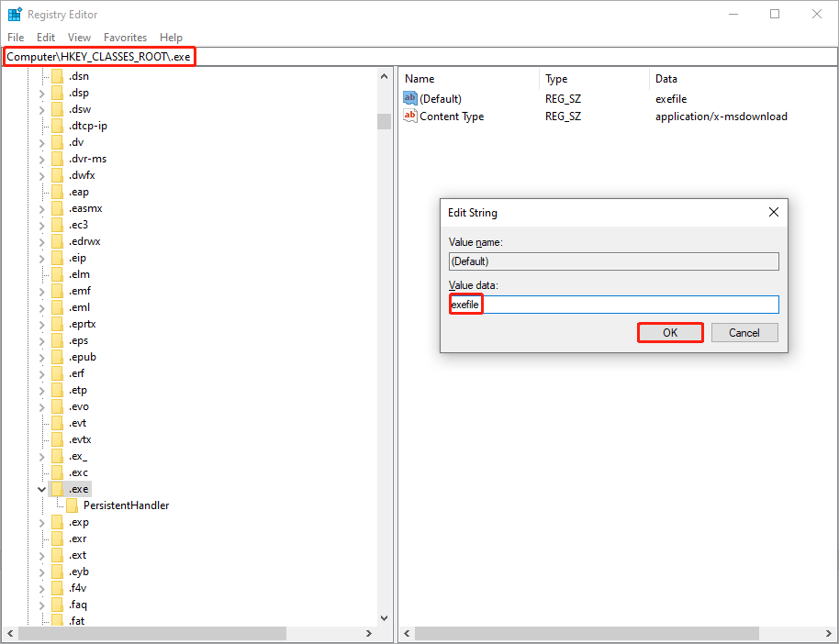Screen dimensions: 839x644
Task: Confirm with the OK button
Action: click(670, 333)
